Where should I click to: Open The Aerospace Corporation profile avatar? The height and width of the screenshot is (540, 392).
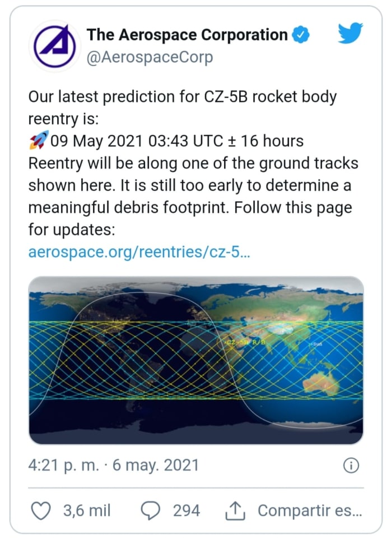coord(55,46)
